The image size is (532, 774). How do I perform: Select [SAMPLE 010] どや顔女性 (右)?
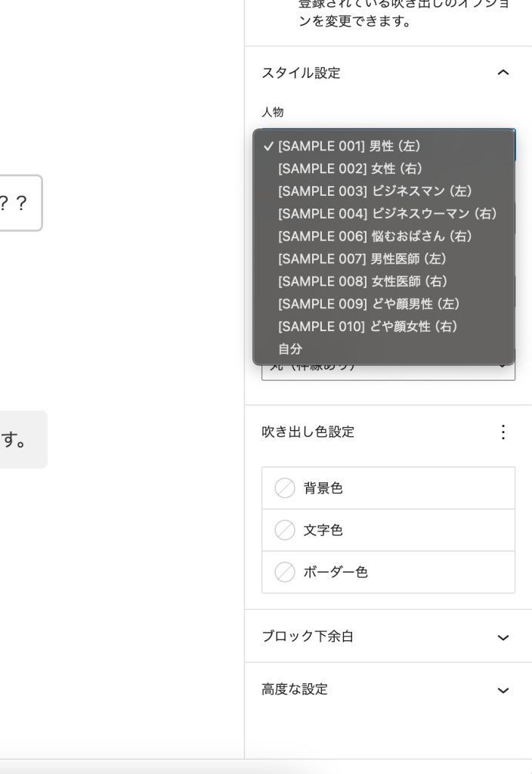[368, 327]
